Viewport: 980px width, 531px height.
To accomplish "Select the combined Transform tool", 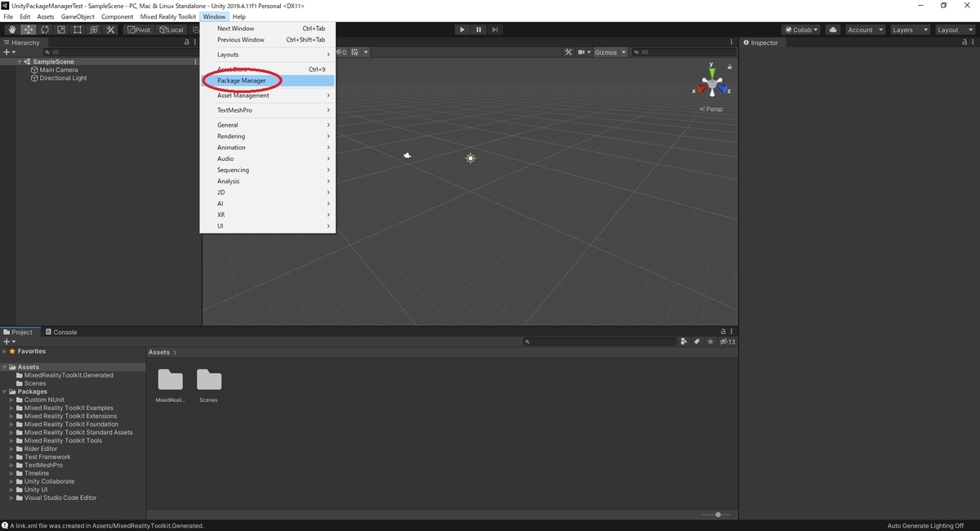I will (x=94, y=30).
